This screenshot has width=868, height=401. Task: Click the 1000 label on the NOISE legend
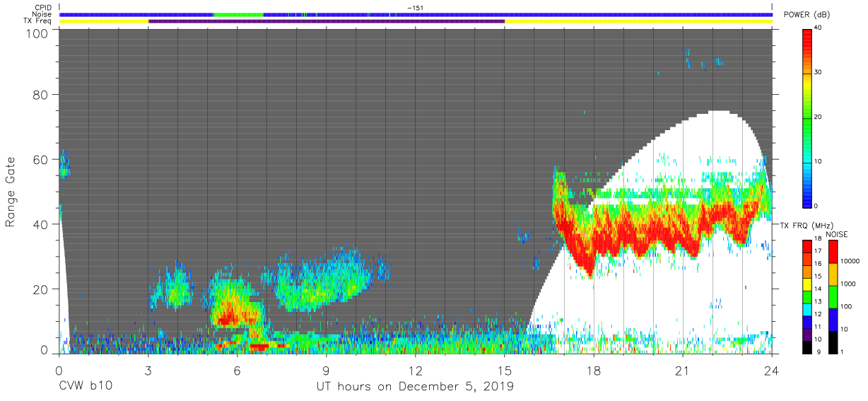tap(848, 284)
